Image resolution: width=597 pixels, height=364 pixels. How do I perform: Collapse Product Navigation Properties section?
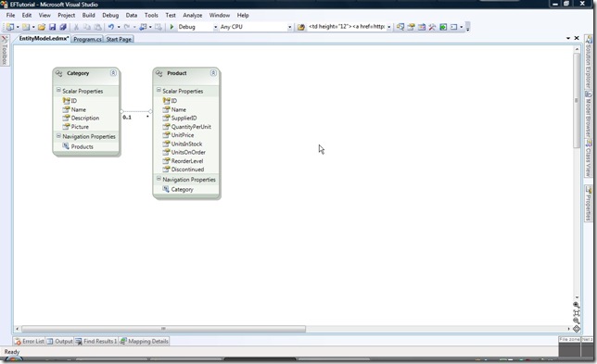tap(159, 179)
